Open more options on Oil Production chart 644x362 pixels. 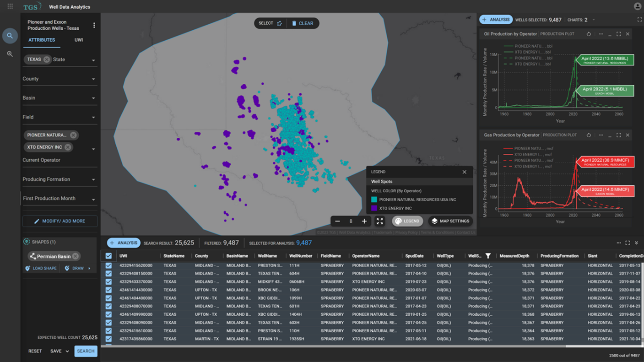pyautogui.click(x=601, y=34)
